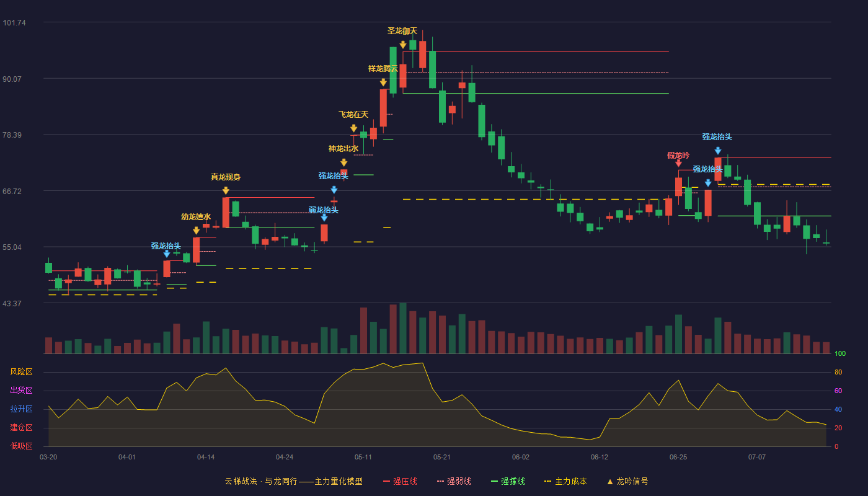Screen dimensions: 868x496
Task: Click the yellow arrow under 真龙现身
Action: pos(226,191)
